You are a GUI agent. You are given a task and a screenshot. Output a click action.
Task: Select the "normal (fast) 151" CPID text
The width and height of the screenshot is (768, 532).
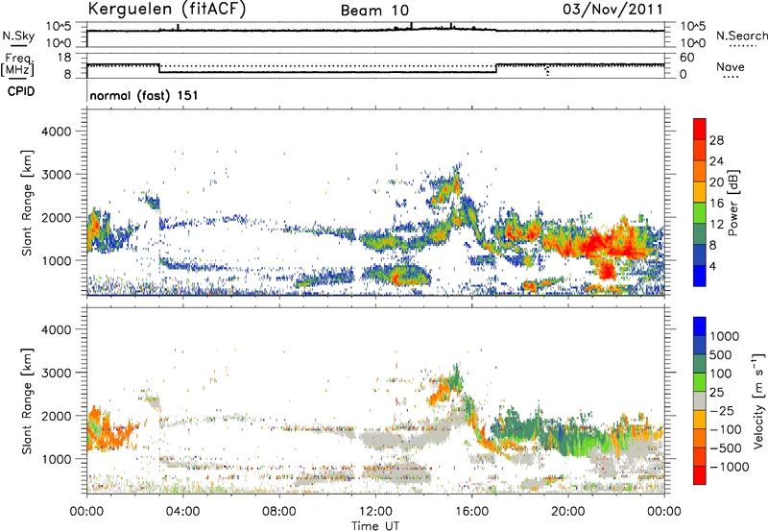coord(144,95)
